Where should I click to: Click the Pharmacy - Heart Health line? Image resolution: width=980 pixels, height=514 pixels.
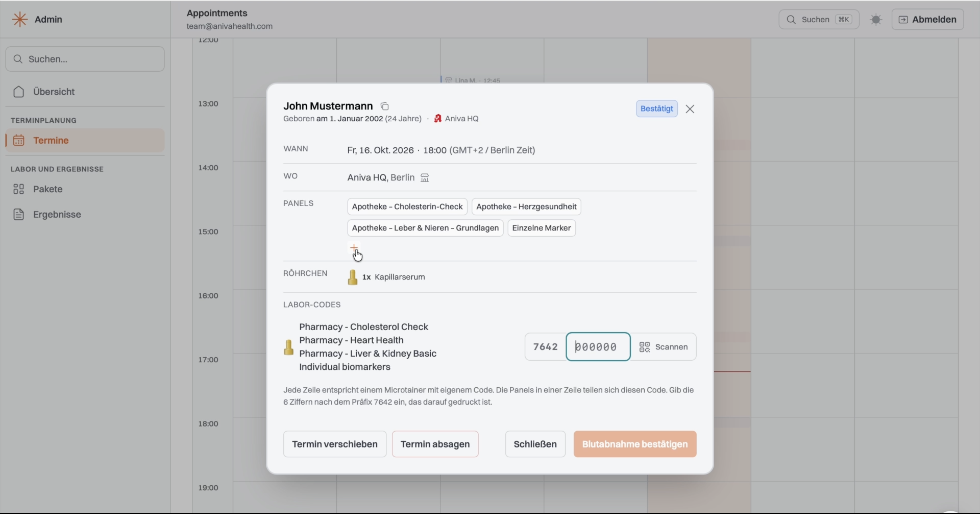(351, 340)
